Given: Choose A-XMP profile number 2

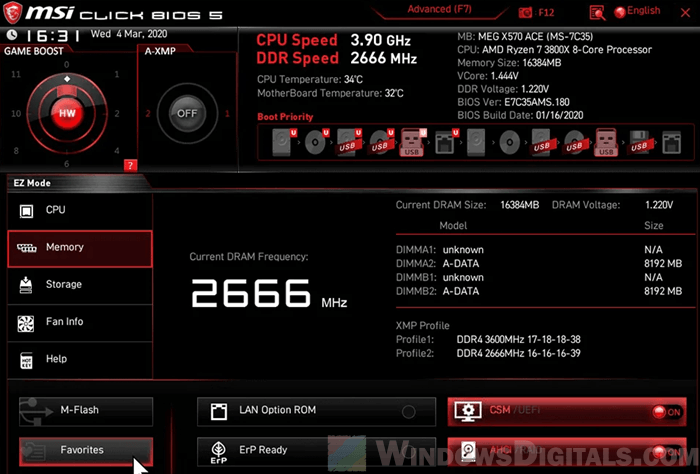Looking at the screenshot, I should tap(148, 113).
